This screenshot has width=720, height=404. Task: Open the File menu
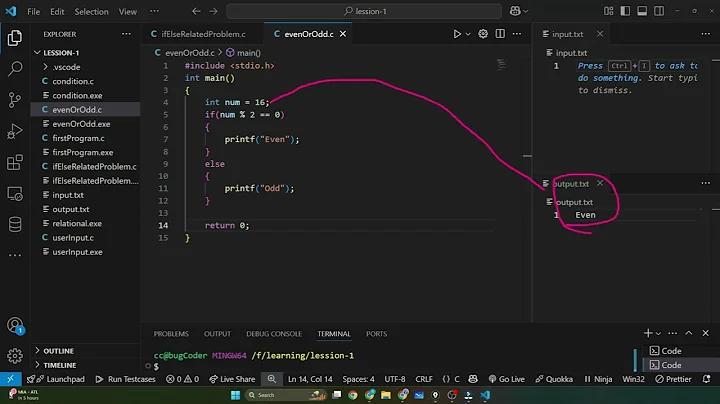[x=34, y=11]
